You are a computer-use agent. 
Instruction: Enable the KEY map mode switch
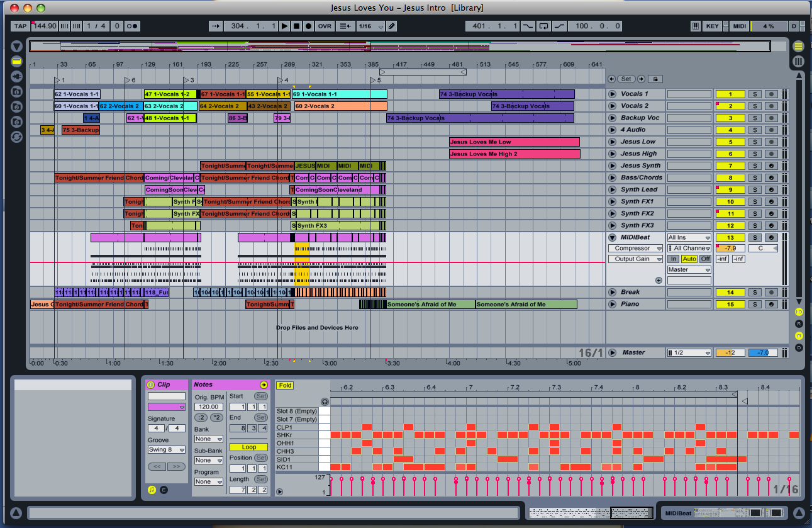pyautogui.click(x=712, y=26)
